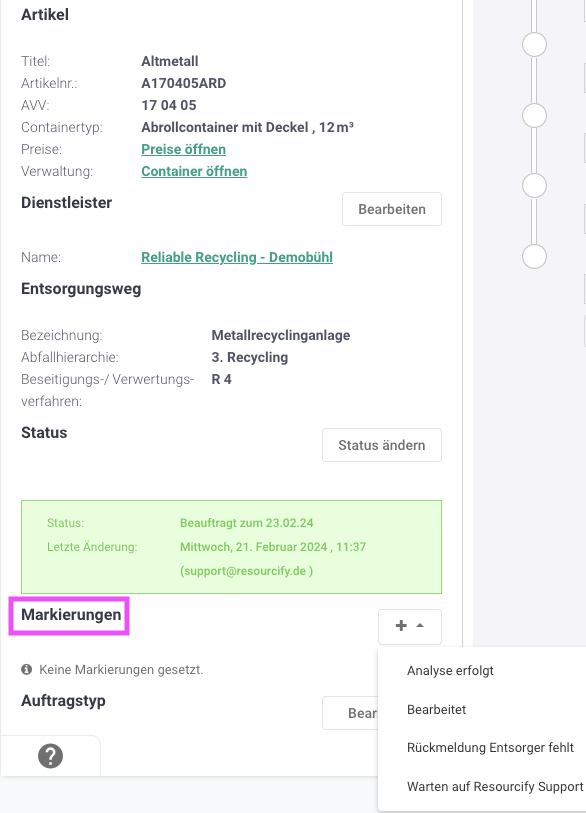Click the third timeline circle marker
This screenshot has height=813, width=586.
pyautogui.click(x=534, y=186)
